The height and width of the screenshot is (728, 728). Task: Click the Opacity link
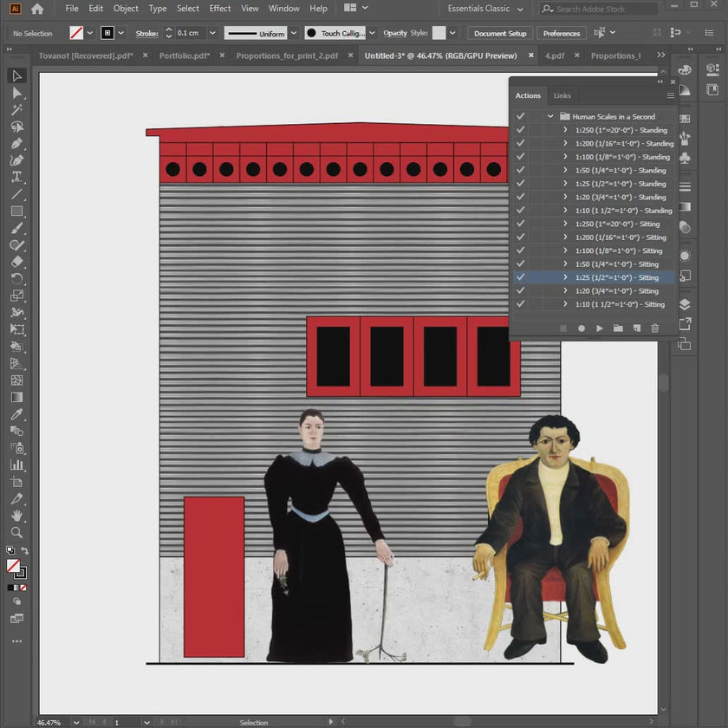tap(395, 33)
